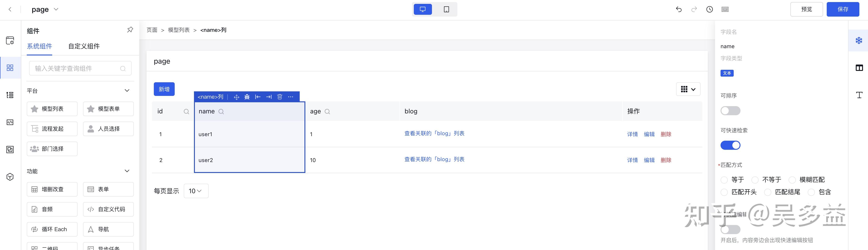Click the undo arrow icon
Viewport: 868px width, 250px height.
(679, 10)
